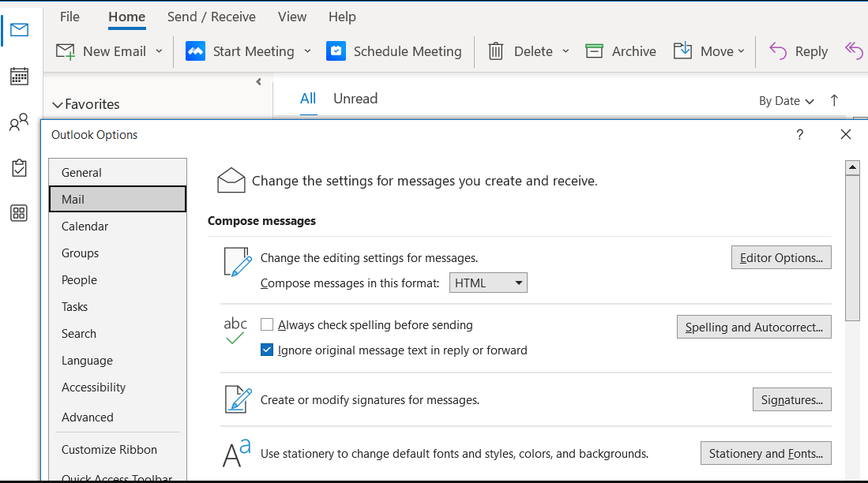
Task: Select Advanced category in Outlook Options
Action: (118, 417)
